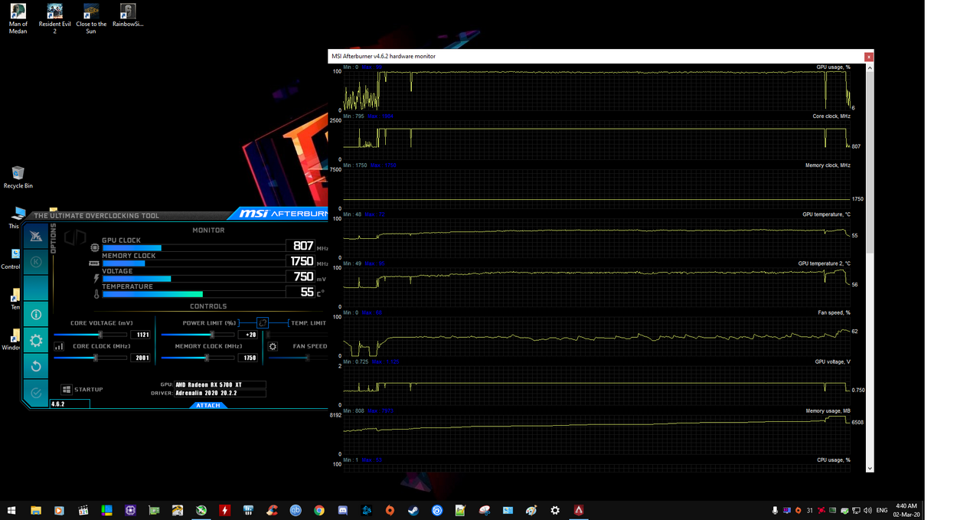Click the OPTIONS vertical label
Viewport: 980px width, 520px height.
point(54,239)
